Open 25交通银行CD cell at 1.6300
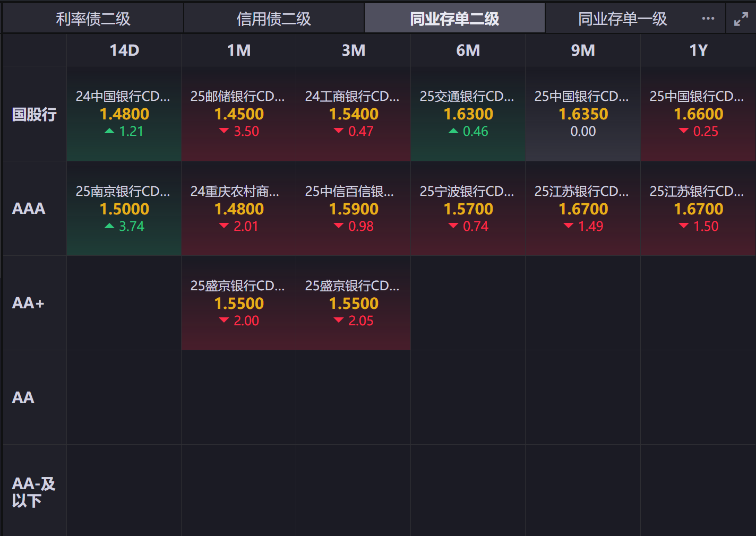 point(468,114)
